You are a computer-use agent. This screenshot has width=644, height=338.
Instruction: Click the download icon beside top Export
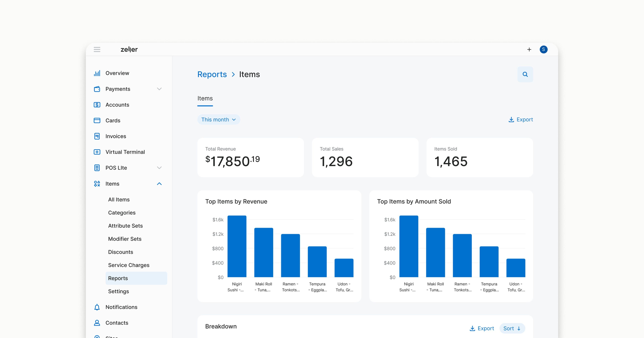click(x=511, y=120)
